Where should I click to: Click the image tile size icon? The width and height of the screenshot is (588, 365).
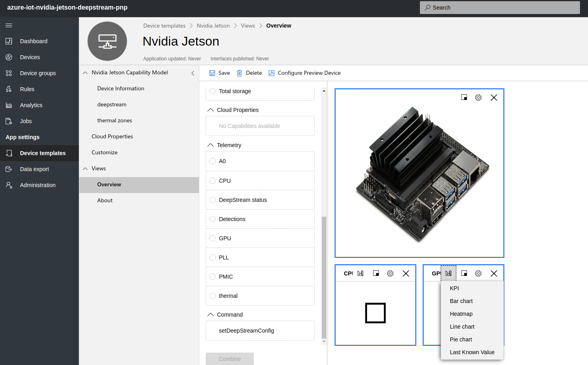(464, 98)
